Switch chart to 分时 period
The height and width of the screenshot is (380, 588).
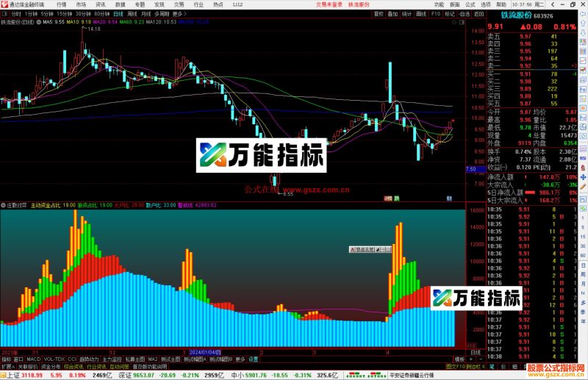[16, 14]
